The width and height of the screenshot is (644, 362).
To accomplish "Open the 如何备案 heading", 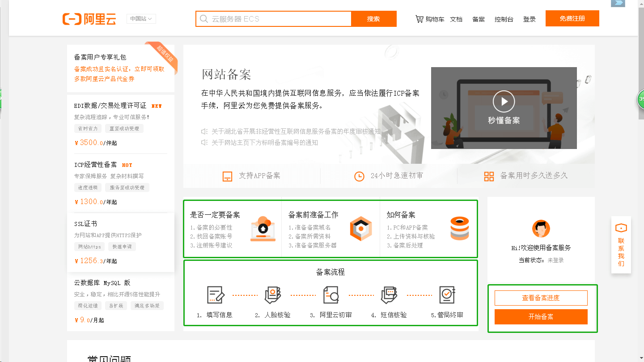I will coord(401,215).
